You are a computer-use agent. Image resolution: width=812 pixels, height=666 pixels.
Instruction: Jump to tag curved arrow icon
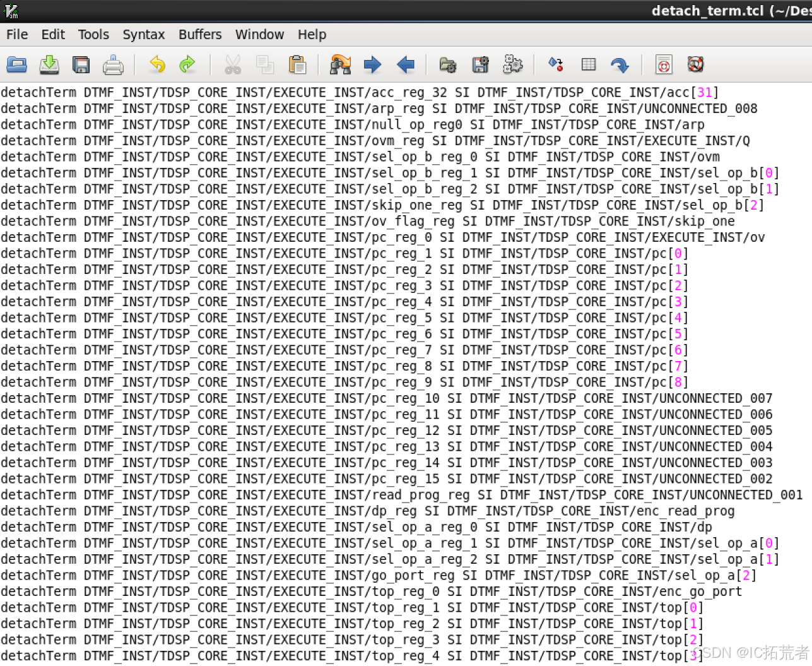pyautogui.click(x=620, y=64)
